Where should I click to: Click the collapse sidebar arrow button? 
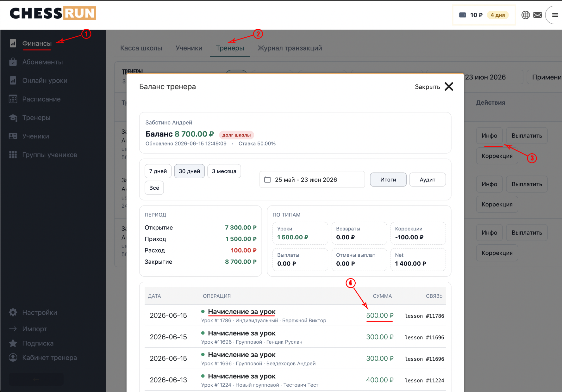36,379
